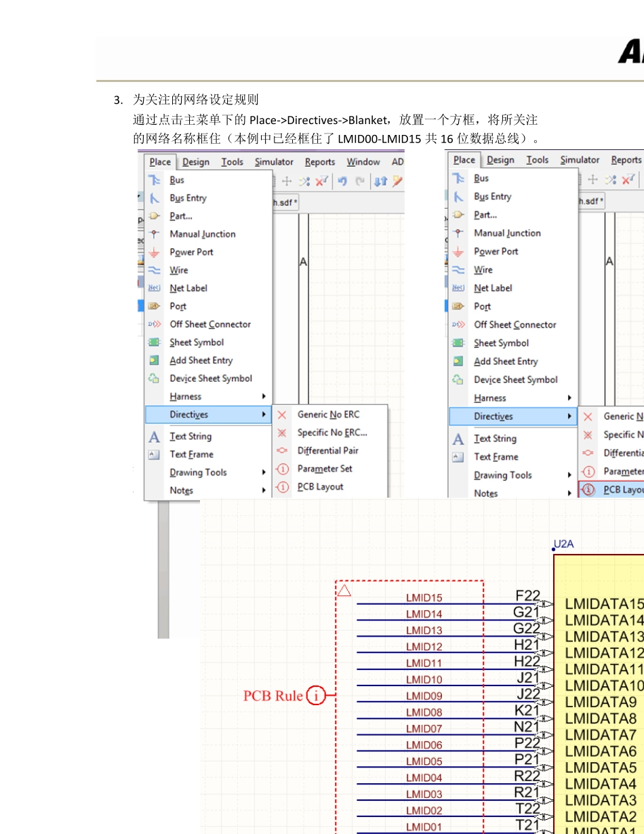Expand Harness submenu in left screenshot
This screenshot has height=834, width=644.
pyautogui.click(x=263, y=397)
